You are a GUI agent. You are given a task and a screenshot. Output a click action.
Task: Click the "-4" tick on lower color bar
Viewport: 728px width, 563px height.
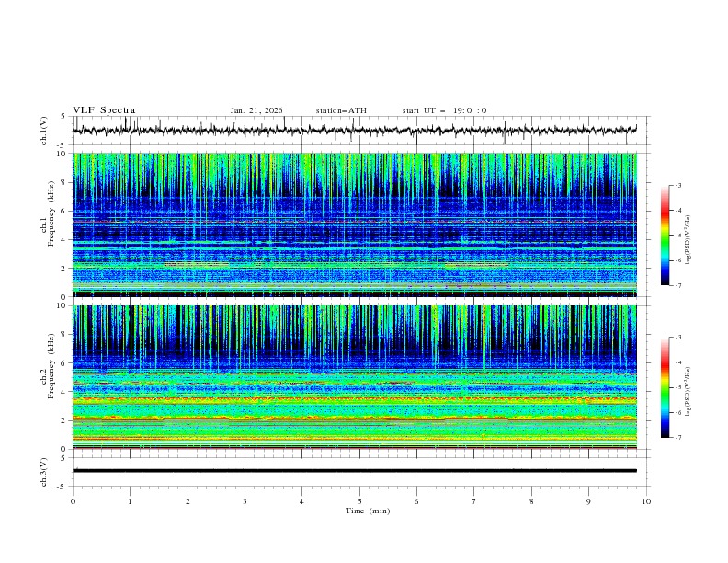coord(678,362)
